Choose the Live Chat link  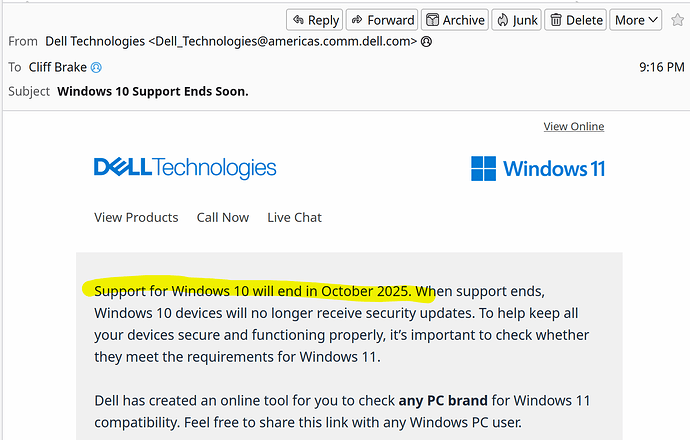(x=294, y=217)
